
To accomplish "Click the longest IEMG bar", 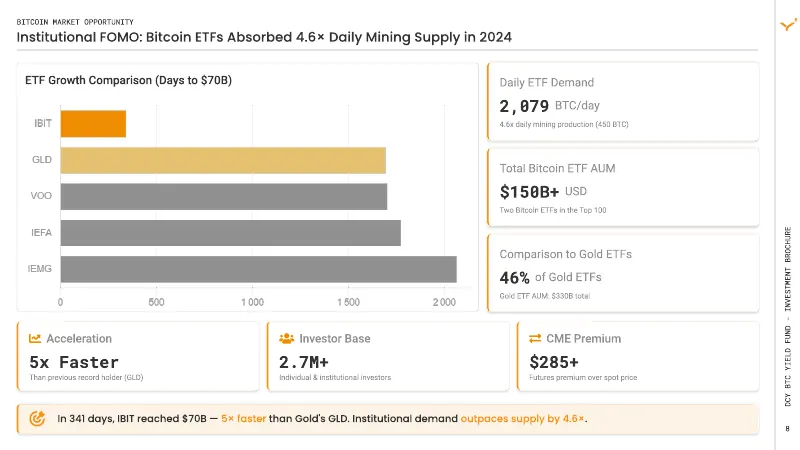I will click(259, 269).
